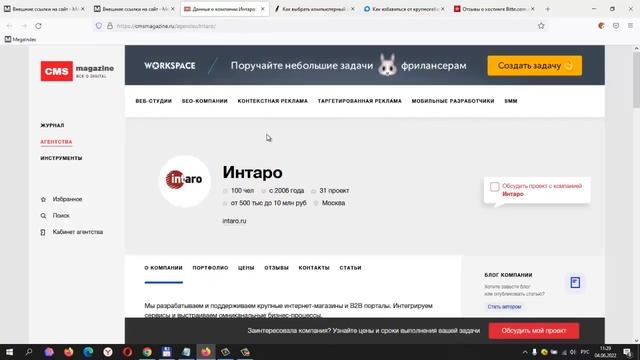640x360 pixels.
Task: Open the О компании tab
Action: click(163, 268)
